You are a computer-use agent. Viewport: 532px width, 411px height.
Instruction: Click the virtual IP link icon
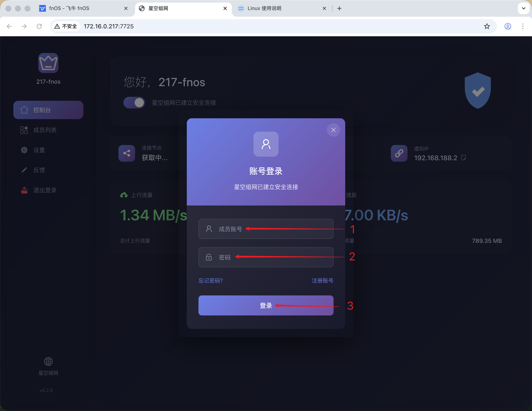click(399, 153)
